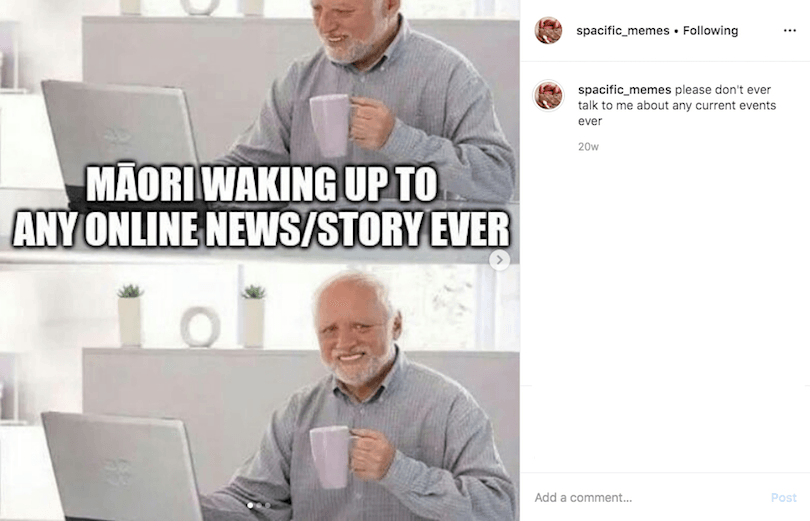Screen dimensions: 810x521
Task: Open spacific_memes username in header
Action: [622, 31]
